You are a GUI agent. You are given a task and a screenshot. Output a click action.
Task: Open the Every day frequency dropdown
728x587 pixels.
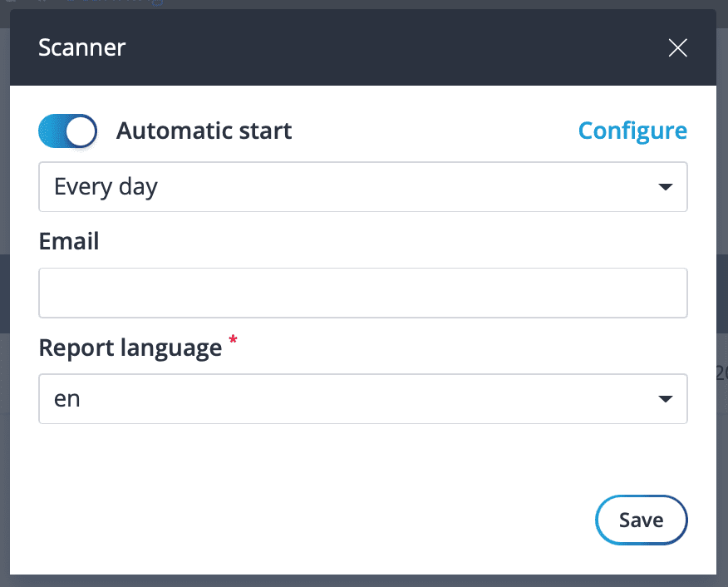click(x=362, y=187)
